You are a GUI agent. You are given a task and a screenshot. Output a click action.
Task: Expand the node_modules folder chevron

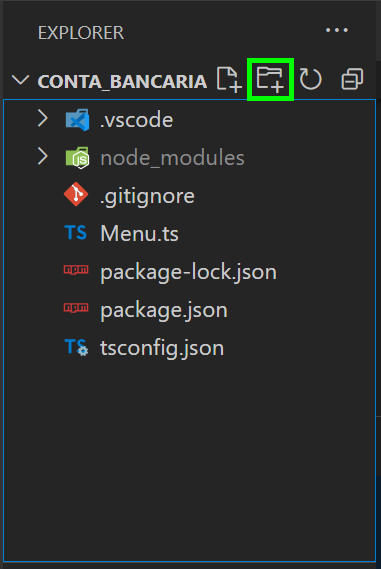click(43, 157)
